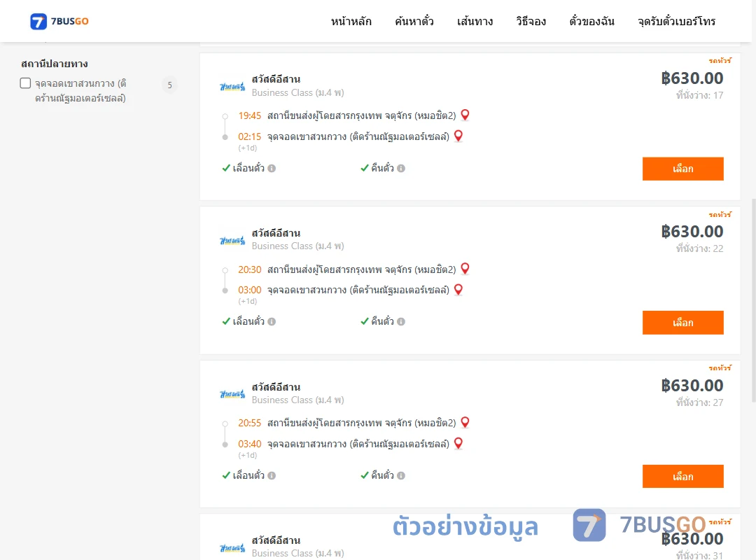The width and height of the screenshot is (756, 560).
Task: Click arrival time 02:15
Action: point(249,137)
